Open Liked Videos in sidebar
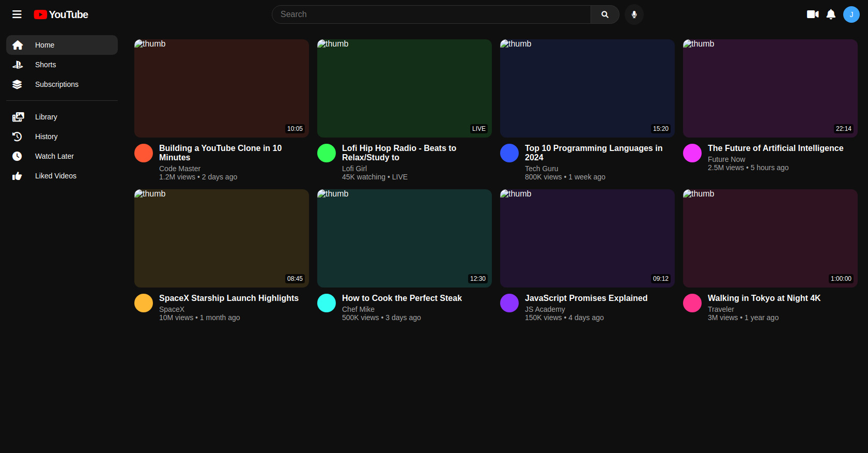Viewport: 868px width, 453px height. (x=62, y=176)
